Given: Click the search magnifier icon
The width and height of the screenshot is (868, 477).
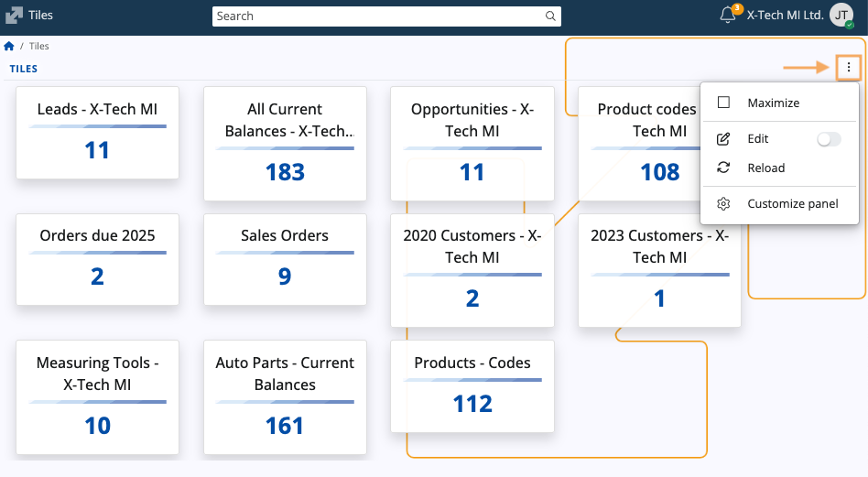Looking at the screenshot, I should pyautogui.click(x=550, y=16).
